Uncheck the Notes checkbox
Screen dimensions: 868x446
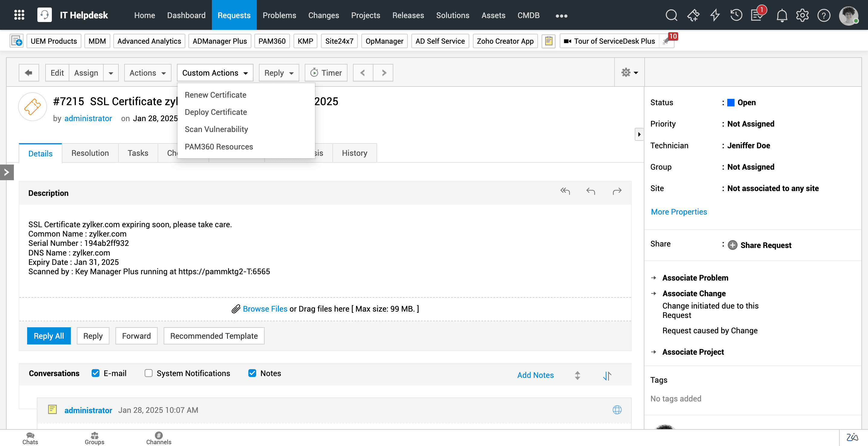pyautogui.click(x=252, y=373)
